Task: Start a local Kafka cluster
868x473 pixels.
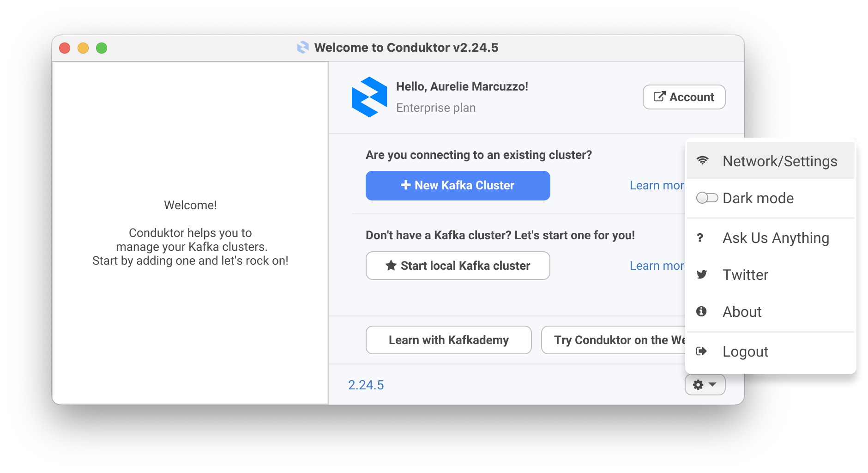Action: (458, 266)
